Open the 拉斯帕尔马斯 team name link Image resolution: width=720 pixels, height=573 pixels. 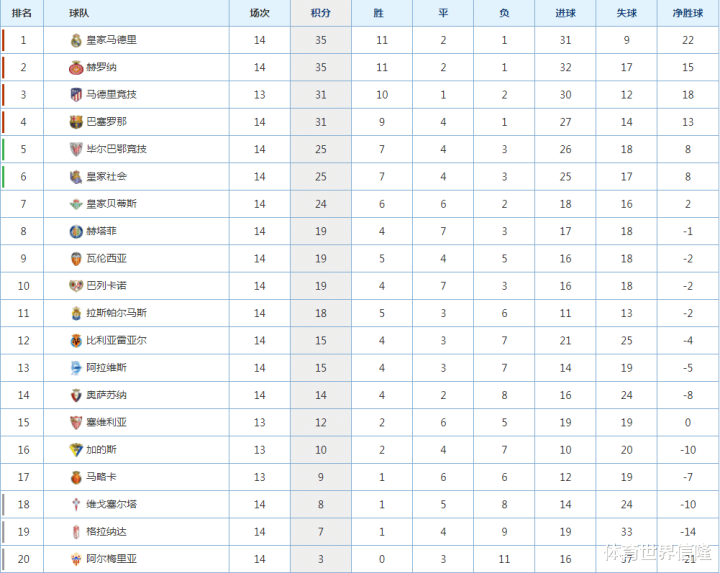(117, 313)
